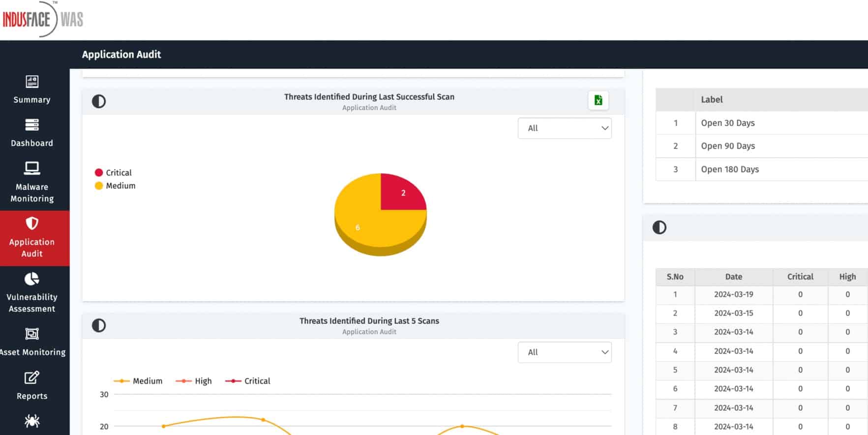Click the High column header in table

click(847, 277)
